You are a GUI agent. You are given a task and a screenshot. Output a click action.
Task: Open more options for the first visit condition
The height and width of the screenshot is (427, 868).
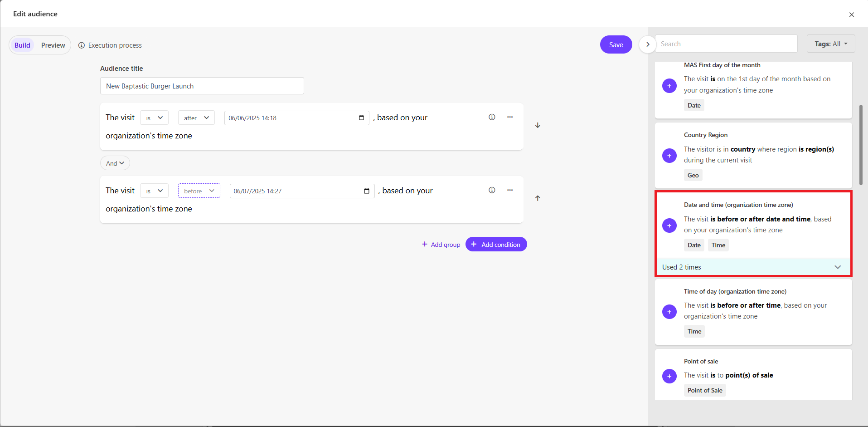(x=510, y=117)
